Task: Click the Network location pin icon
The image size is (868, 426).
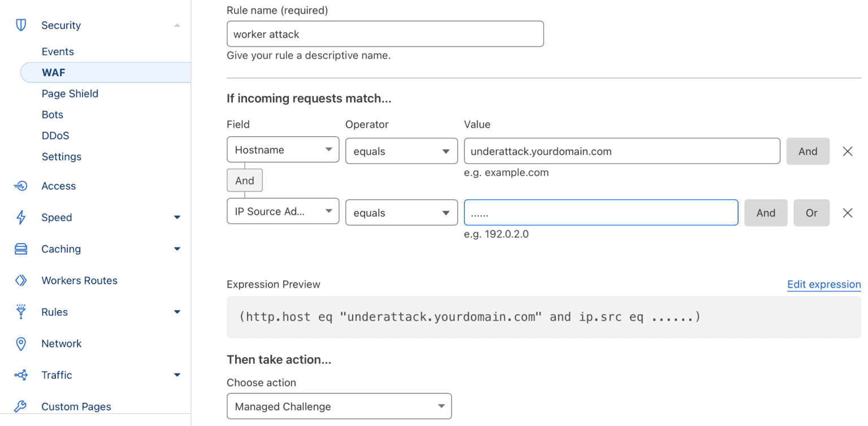Action: point(20,343)
